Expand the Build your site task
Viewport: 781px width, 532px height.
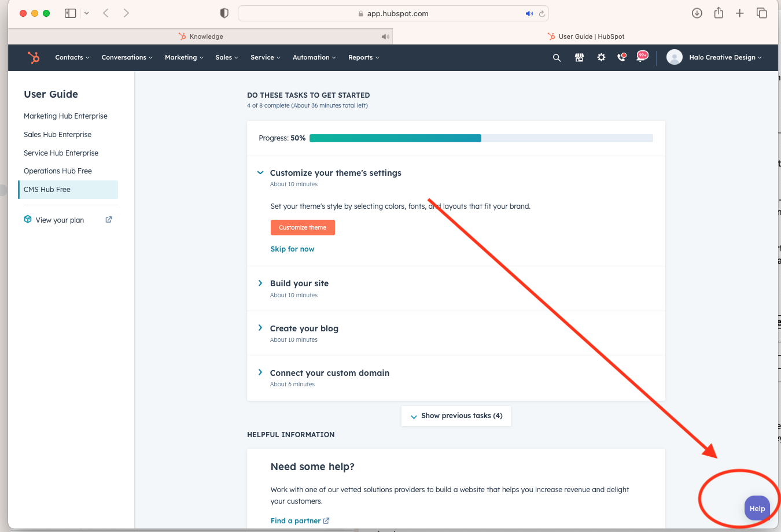pyautogui.click(x=260, y=283)
